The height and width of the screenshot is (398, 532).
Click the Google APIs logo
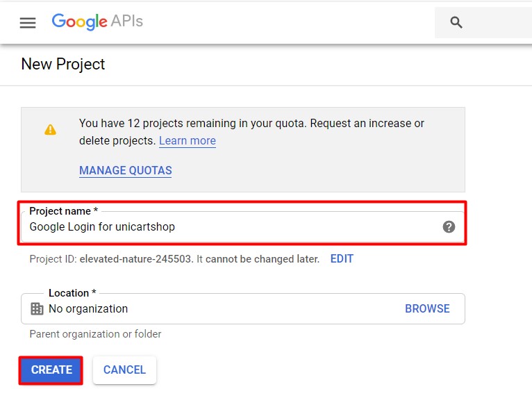click(97, 22)
